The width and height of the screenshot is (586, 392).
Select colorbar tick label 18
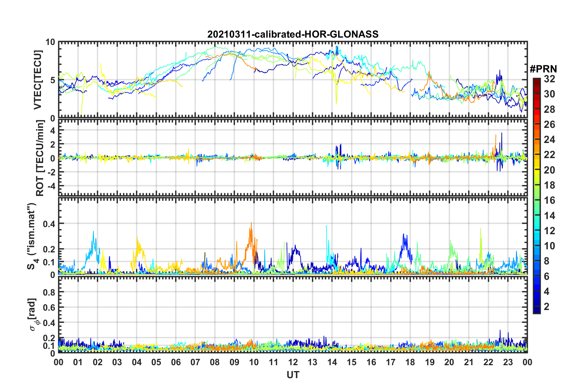[x=549, y=185]
